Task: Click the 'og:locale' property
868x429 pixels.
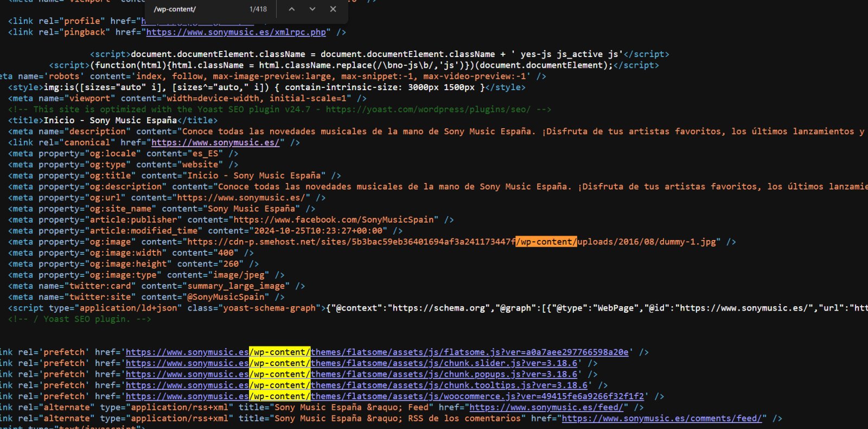Action: [113, 154]
